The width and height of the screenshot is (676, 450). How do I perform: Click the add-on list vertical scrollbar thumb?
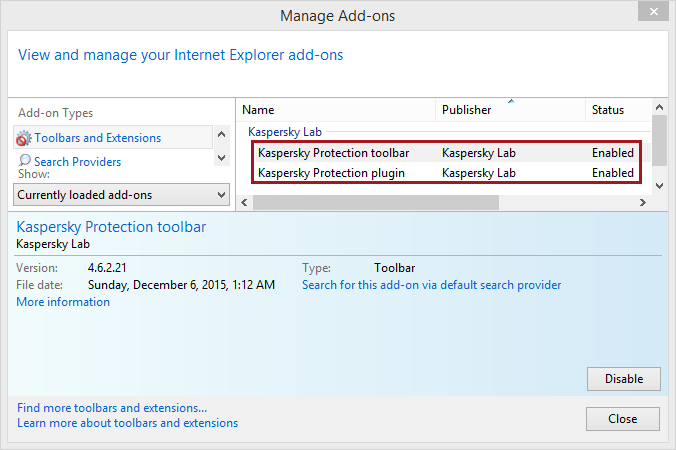point(659,141)
